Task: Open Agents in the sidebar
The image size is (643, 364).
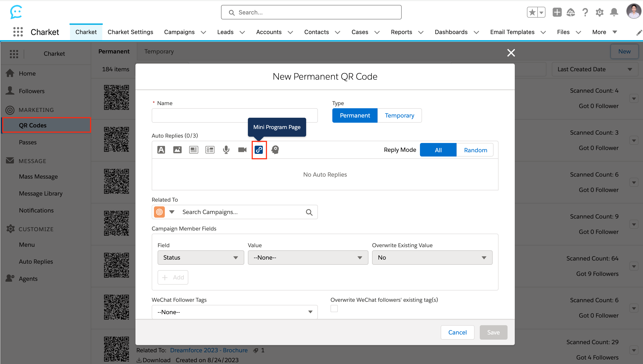Action: [28, 279]
